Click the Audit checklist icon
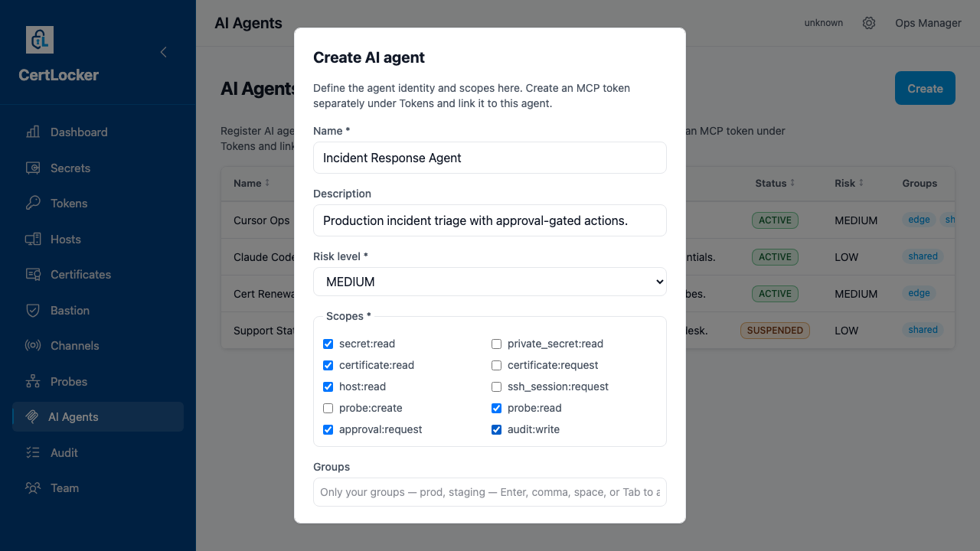Viewport: 980px width, 551px height. 33,452
